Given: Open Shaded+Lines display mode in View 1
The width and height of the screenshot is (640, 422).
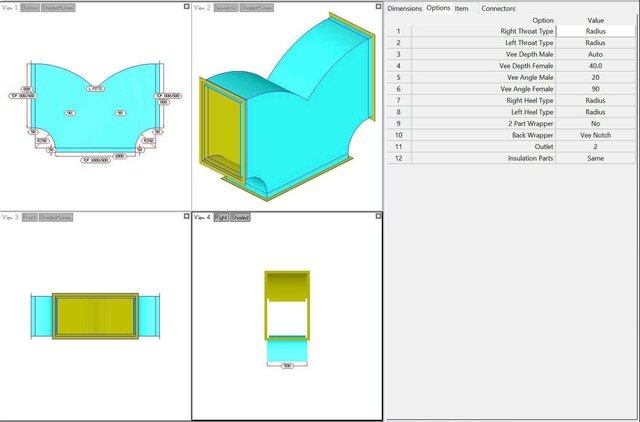Looking at the screenshot, I should 58,7.
